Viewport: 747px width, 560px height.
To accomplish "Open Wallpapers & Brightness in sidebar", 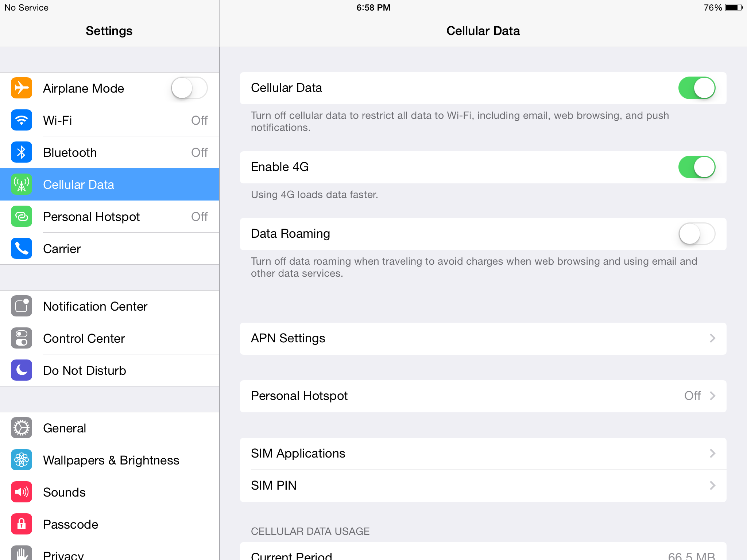I will 111,460.
